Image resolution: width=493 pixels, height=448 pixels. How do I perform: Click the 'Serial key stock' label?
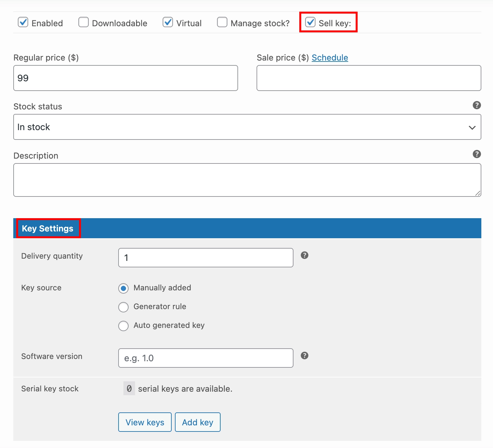50,389
